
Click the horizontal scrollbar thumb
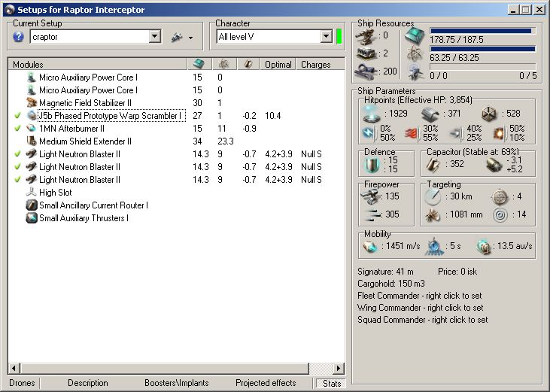pyautogui.click(x=165, y=368)
